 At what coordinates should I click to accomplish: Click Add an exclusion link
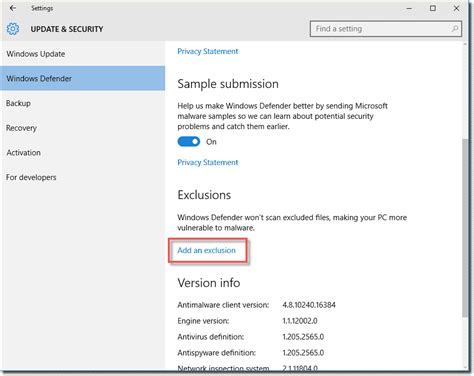coord(206,250)
